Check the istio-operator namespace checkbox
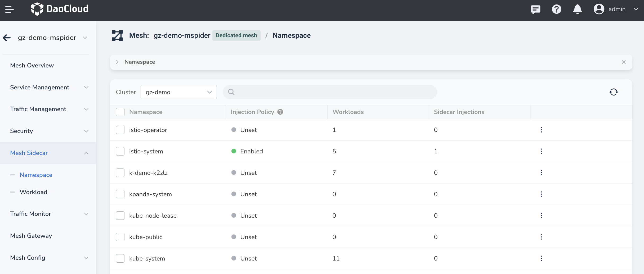The height and width of the screenshot is (274, 644). [x=120, y=130]
